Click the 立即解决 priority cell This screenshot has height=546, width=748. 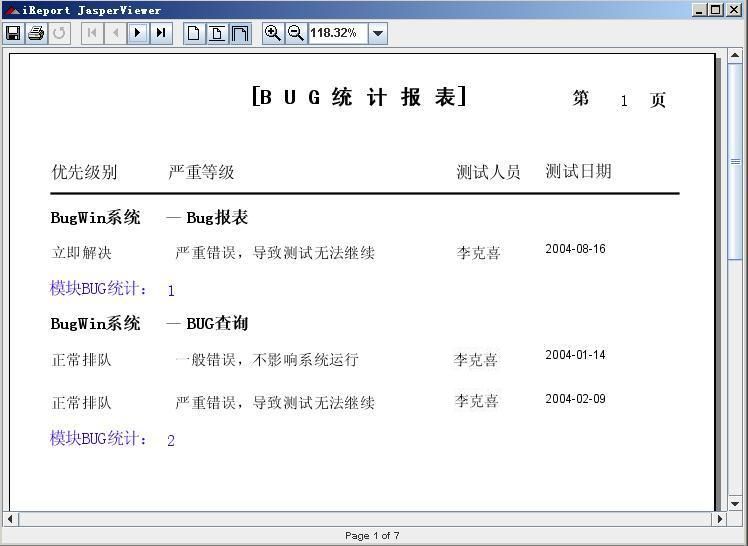81,253
